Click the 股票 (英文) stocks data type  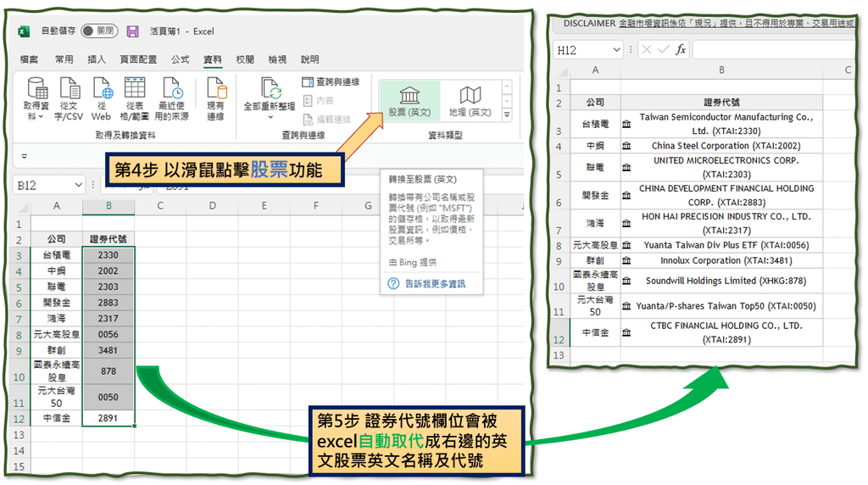[409, 101]
